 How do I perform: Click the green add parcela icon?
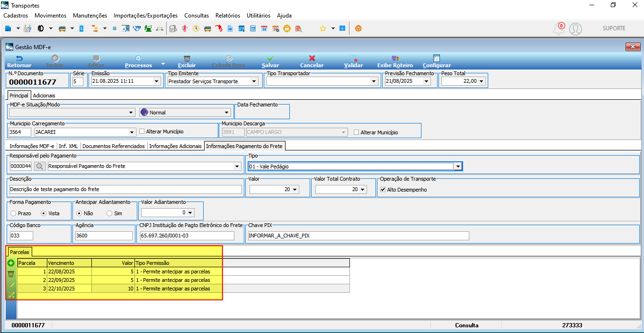tap(11, 263)
